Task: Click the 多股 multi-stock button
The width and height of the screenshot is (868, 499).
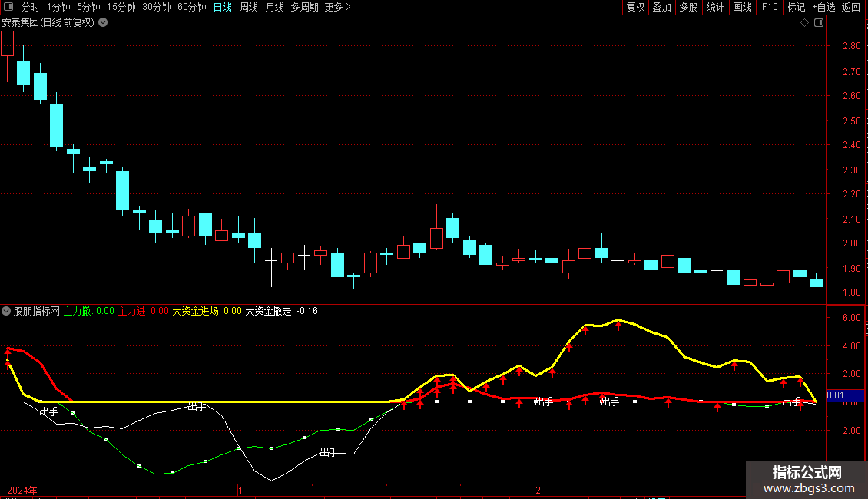Action: [x=688, y=7]
